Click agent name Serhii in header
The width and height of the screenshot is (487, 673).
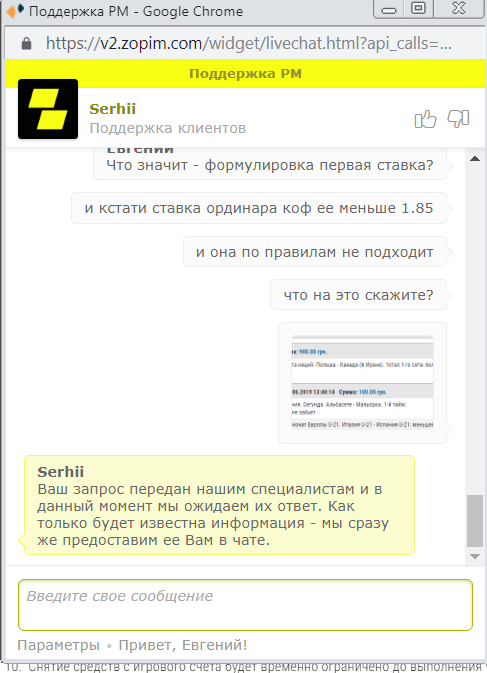[x=112, y=109]
